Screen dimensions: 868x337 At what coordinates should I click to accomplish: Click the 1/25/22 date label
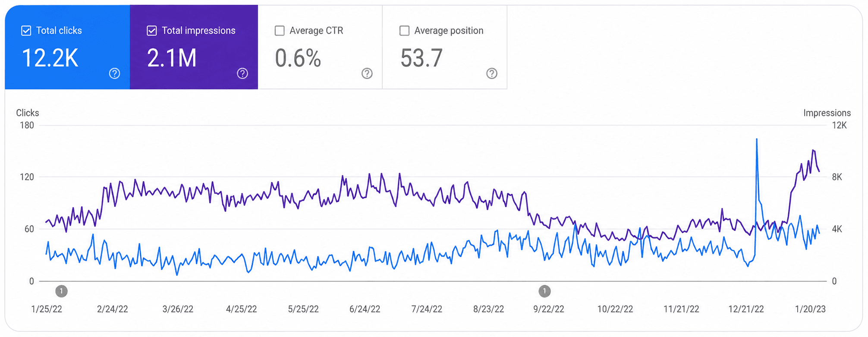click(x=47, y=309)
